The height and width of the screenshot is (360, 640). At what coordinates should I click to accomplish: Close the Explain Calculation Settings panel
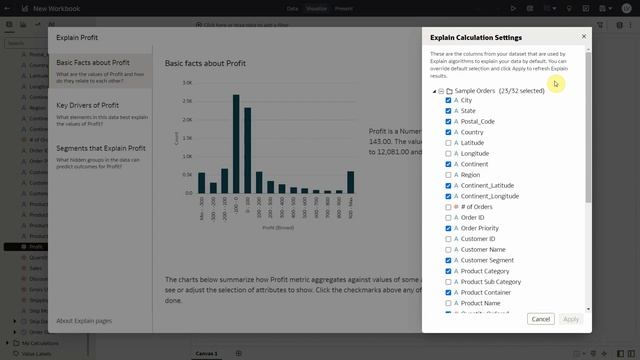pyautogui.click(x=584, y=36)
